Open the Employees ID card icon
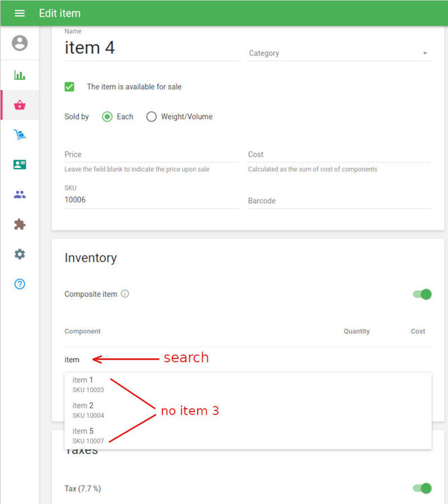Image resolution: width=448 pixels, height=504 pixels. (20, 165)
